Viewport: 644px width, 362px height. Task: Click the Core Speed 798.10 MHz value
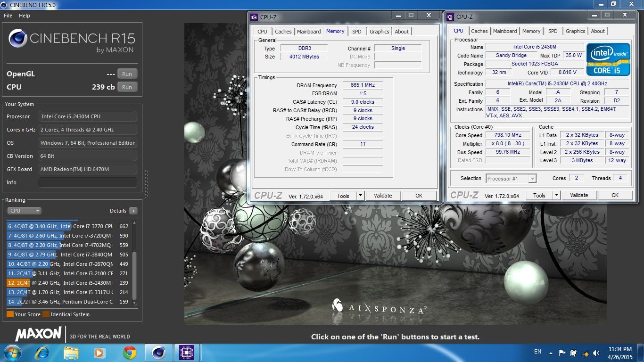click(x=508, y=135)
